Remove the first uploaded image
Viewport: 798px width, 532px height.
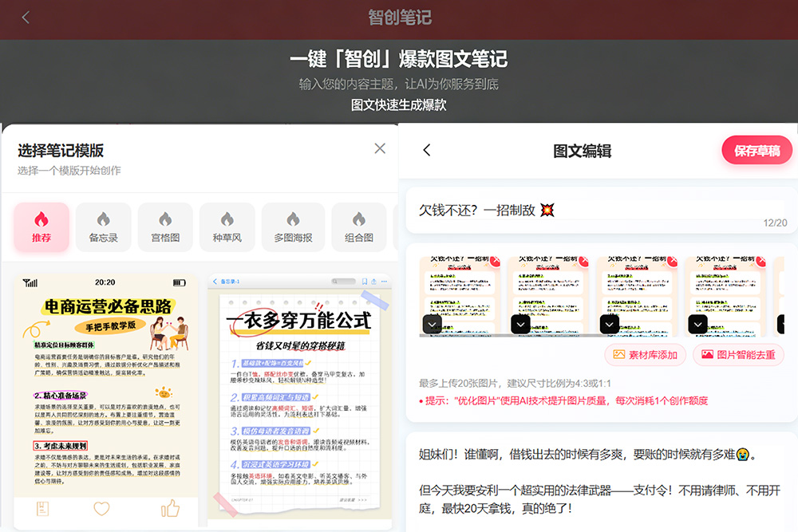pos(495,262)
